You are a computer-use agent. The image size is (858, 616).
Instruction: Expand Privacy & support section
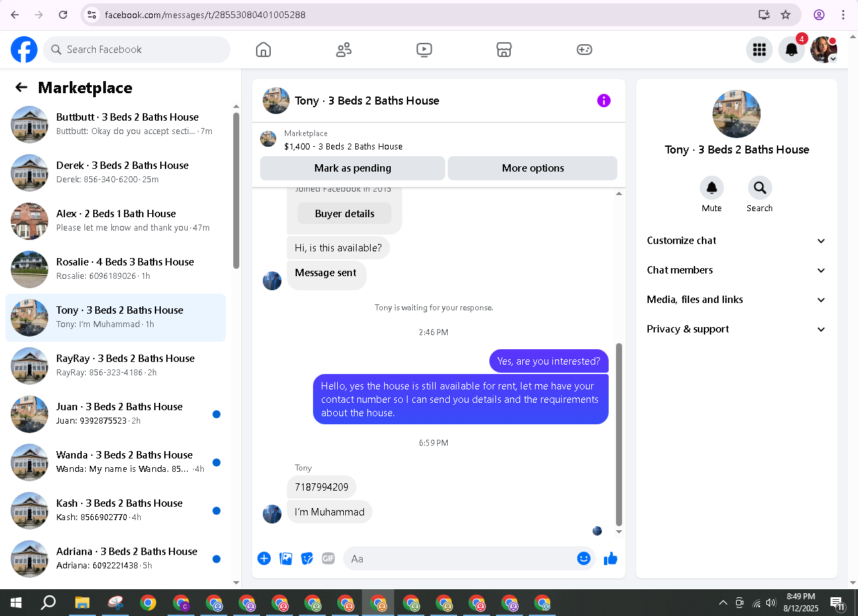(x=736, y=329)
